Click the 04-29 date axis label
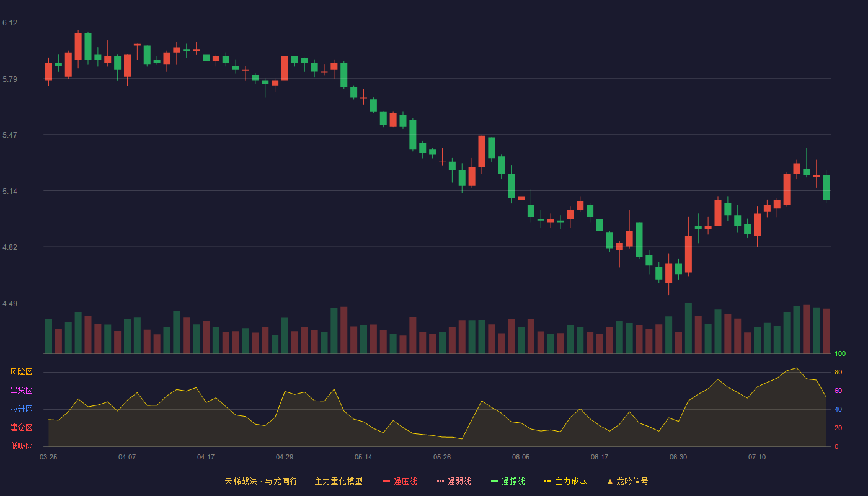The image size is (868, 496). click(285, 457)
